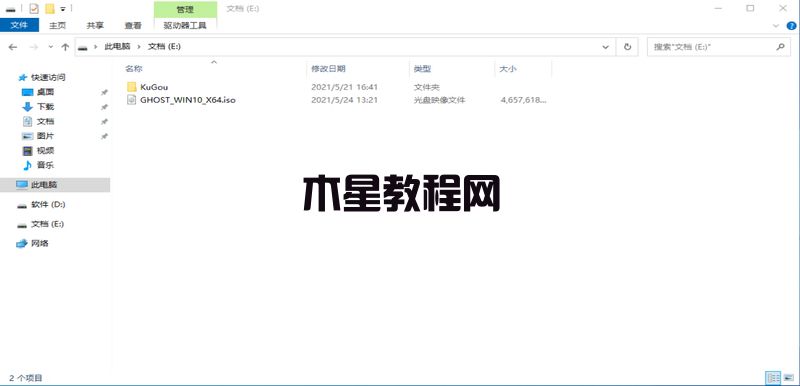Click the 文件夹 type cell for KuGou

tap(427, 87)
